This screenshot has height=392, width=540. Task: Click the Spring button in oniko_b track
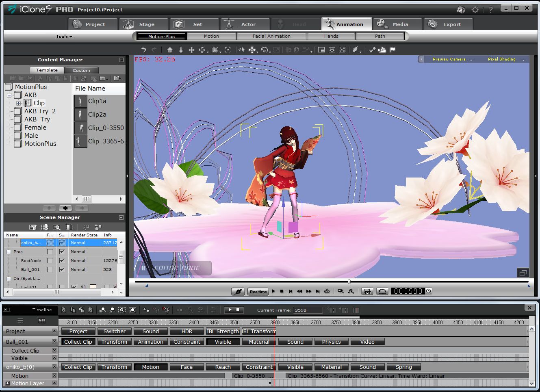(x=404, y=367)
